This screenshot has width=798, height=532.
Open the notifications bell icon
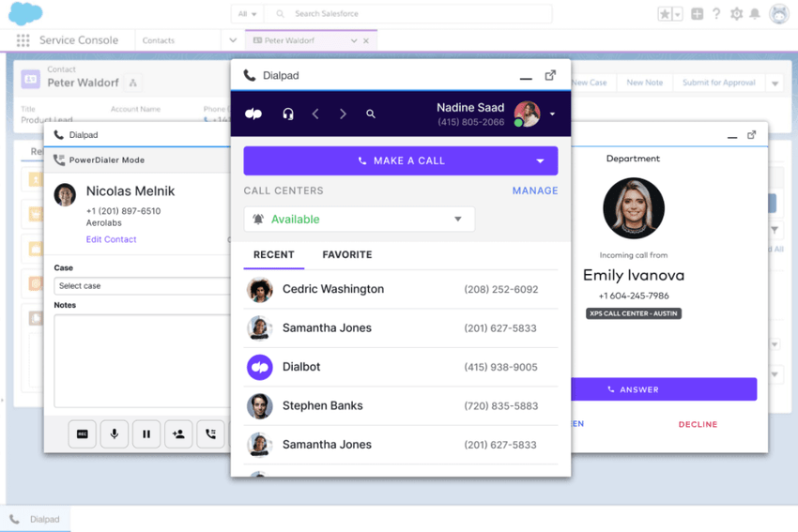click(x=755, y=14)
